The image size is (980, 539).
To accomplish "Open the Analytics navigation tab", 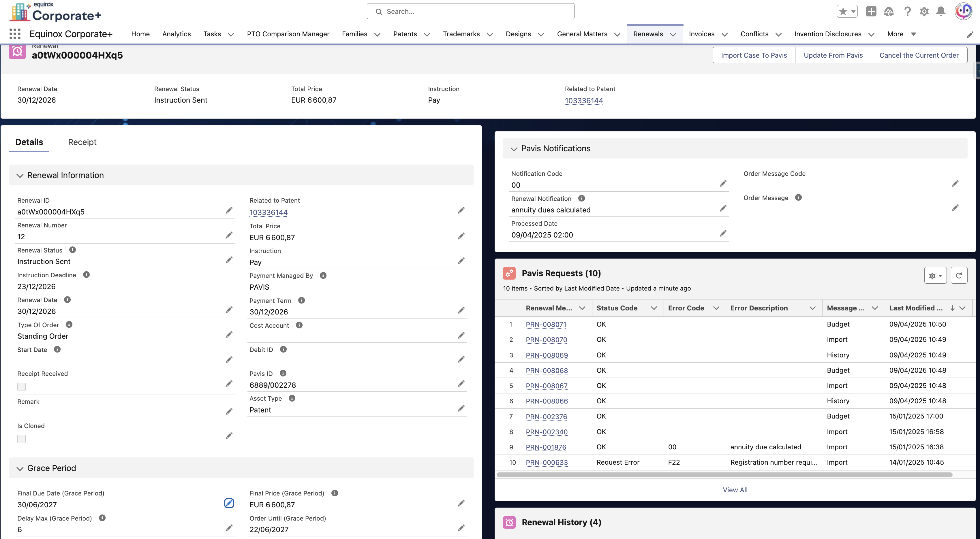I will tap(176, 34).
